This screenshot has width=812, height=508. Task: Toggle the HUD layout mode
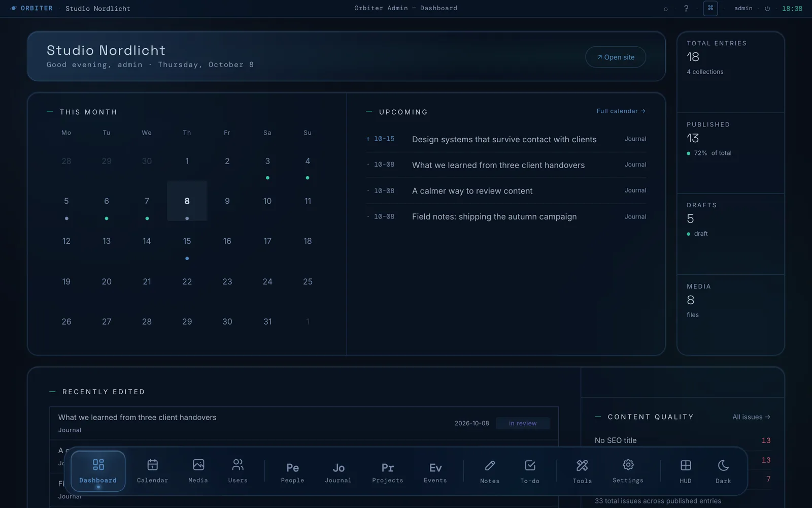tap(685, 471)
